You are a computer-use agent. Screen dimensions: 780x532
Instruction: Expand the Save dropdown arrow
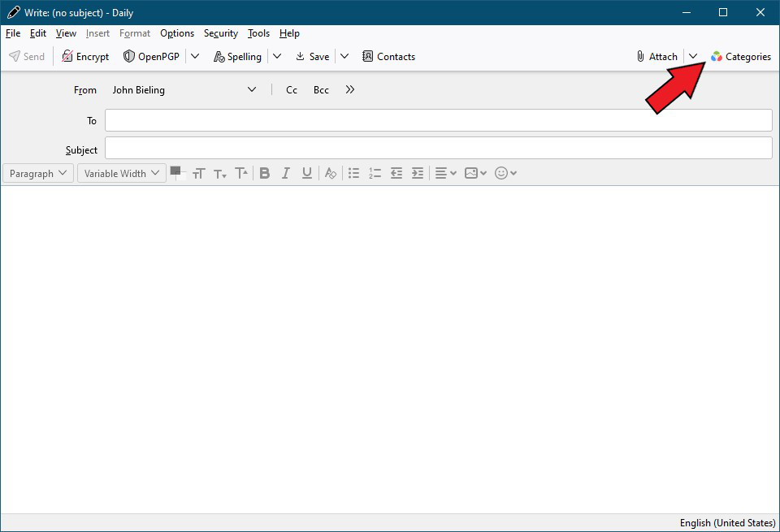click(x=344, y=57)
